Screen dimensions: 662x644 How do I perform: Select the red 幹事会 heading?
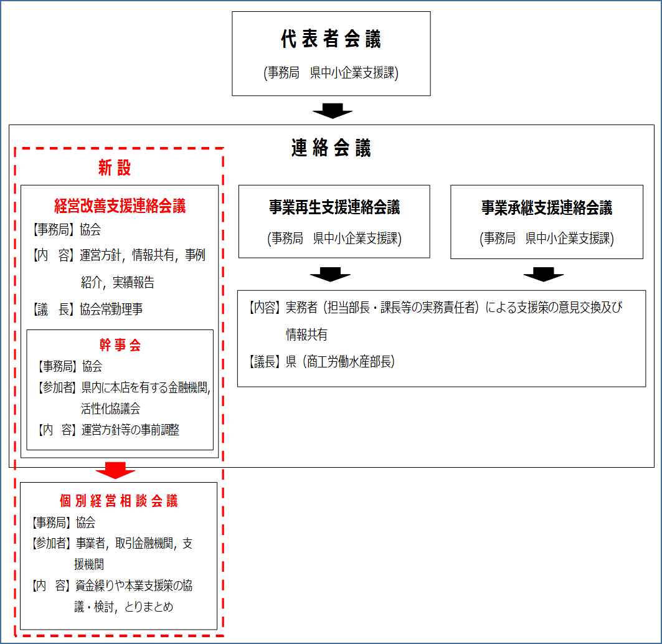click(x=120, y=345)
